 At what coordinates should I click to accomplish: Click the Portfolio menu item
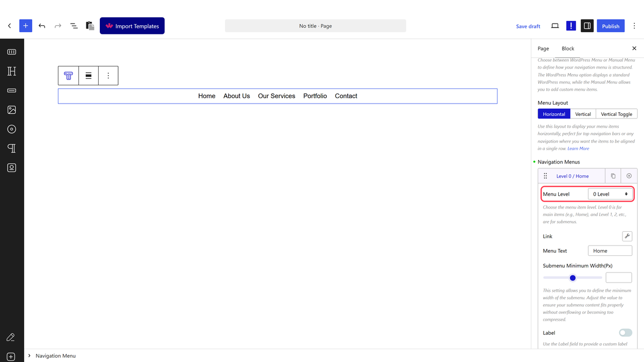(x=315, y=96)
